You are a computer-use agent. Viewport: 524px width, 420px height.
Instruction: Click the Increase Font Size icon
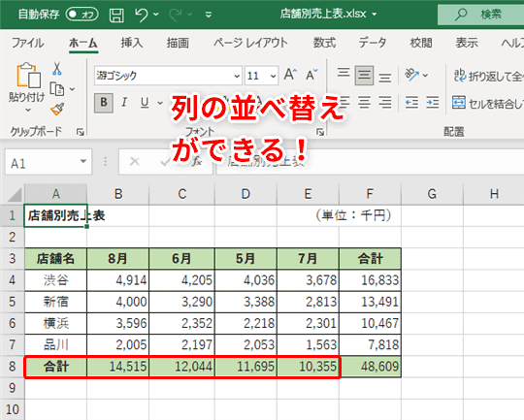pyautogui.click(x=290, y=75)
